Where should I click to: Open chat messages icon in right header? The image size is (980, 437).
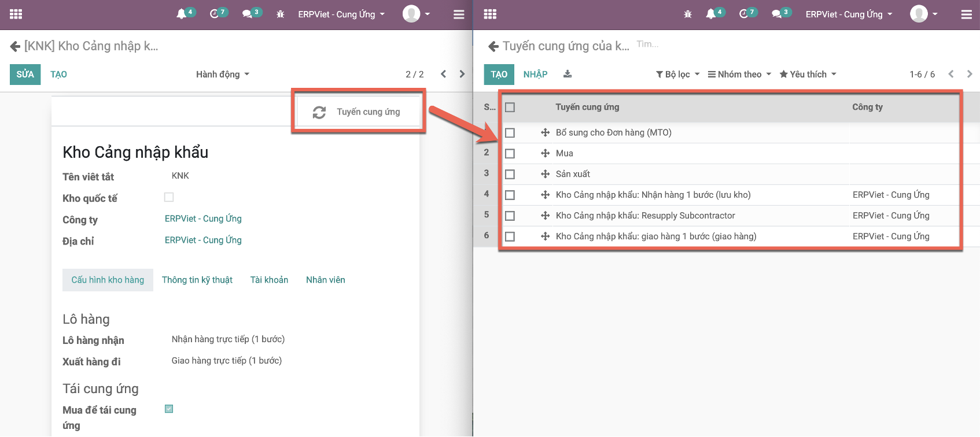[x=777, y=14]
